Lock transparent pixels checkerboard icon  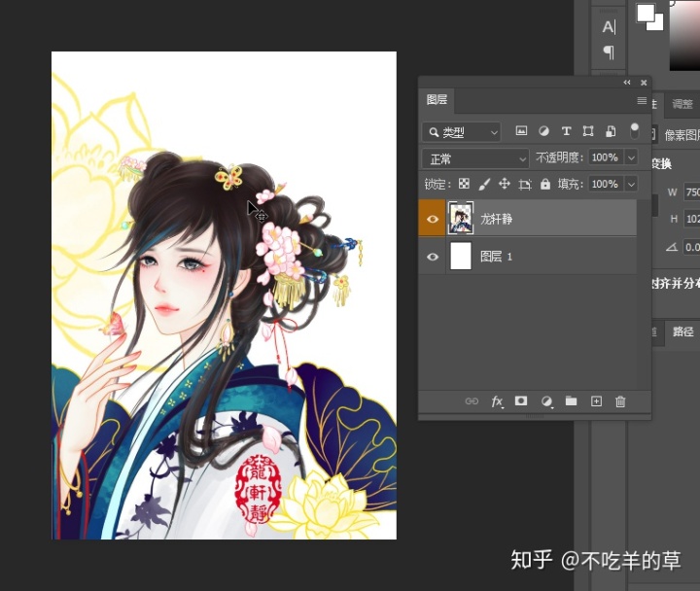pos(465,184)
